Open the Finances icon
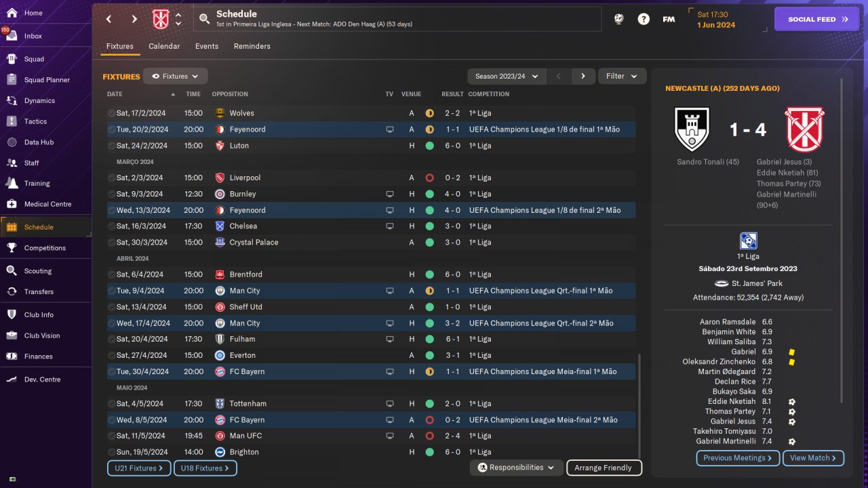 tap(12, 357)
